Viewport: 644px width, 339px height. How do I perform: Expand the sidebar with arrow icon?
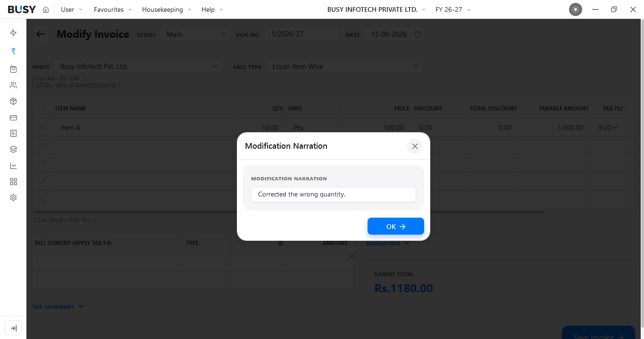pos(13,328)
